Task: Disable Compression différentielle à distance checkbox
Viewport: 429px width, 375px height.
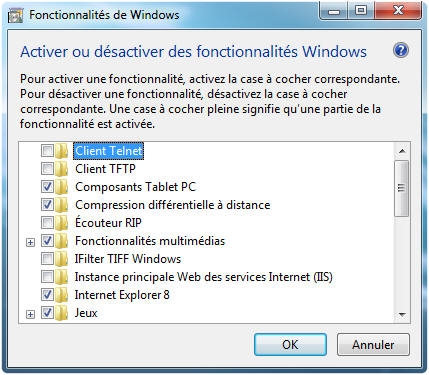Action: pos(47,205)
